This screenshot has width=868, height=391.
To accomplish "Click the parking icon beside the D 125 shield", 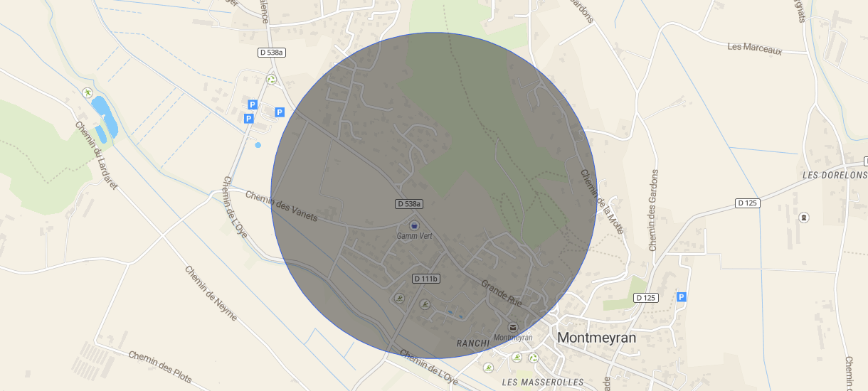I will [x=682, y=296].
